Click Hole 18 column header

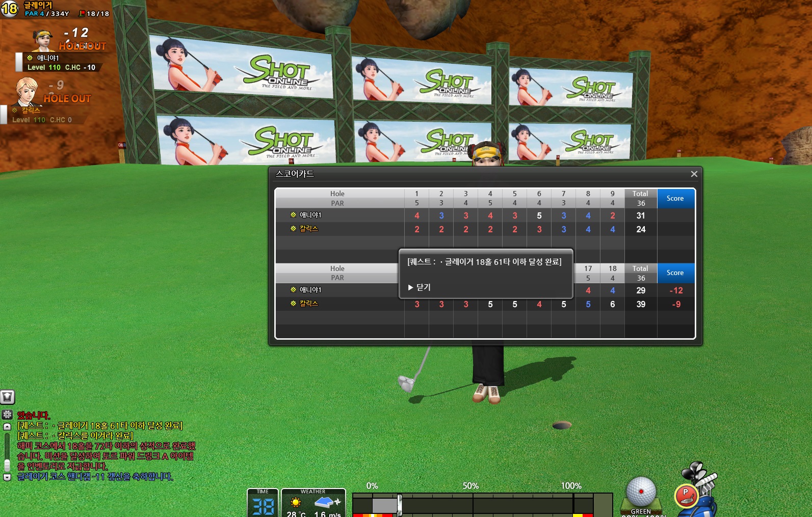(x=613, y=268)
